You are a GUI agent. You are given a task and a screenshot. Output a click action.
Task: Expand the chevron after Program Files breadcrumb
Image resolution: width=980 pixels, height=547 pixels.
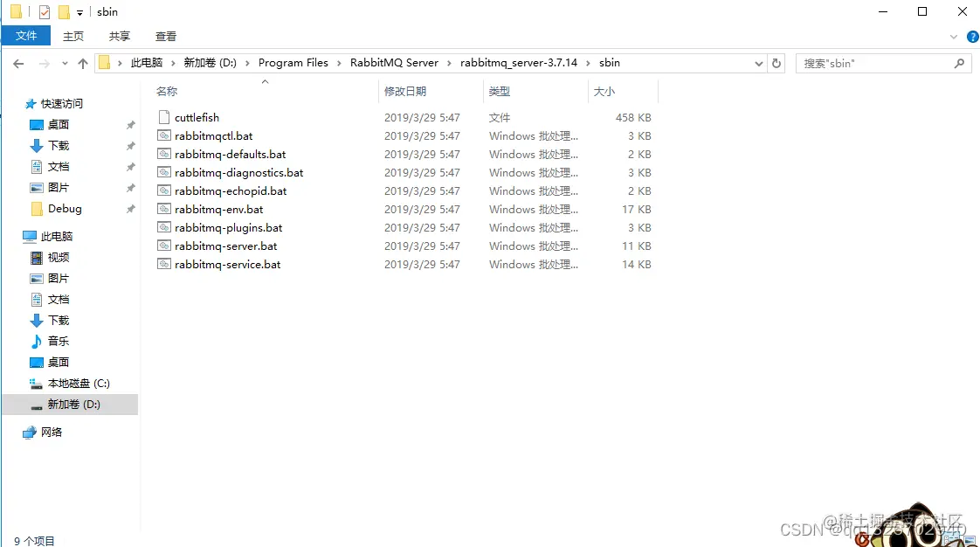point(339,63)
